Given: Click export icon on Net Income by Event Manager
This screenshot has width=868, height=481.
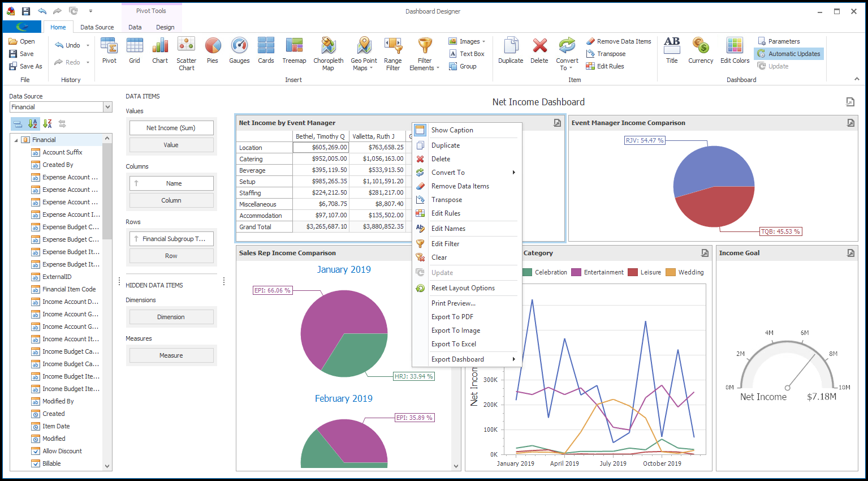Looking at the screenshot, I should pyautogui.click(x=557, y=123).
